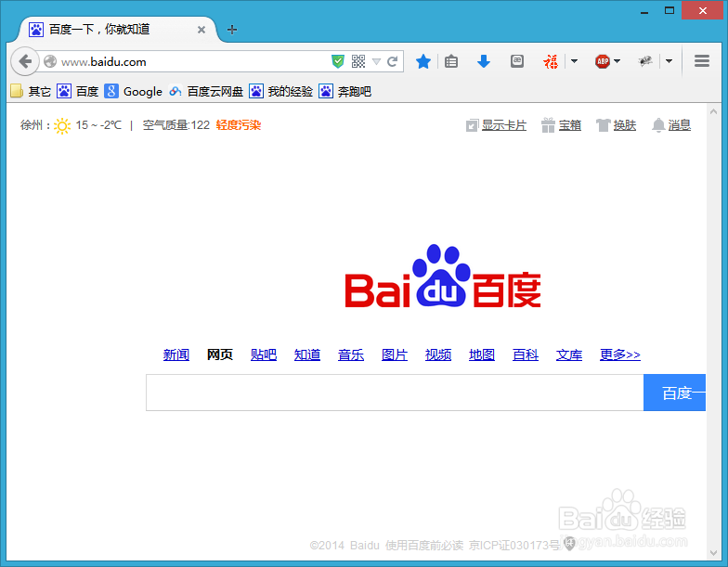Click the grey insect extension icon
Screen dimensions: 728x567
coord(644,61)
